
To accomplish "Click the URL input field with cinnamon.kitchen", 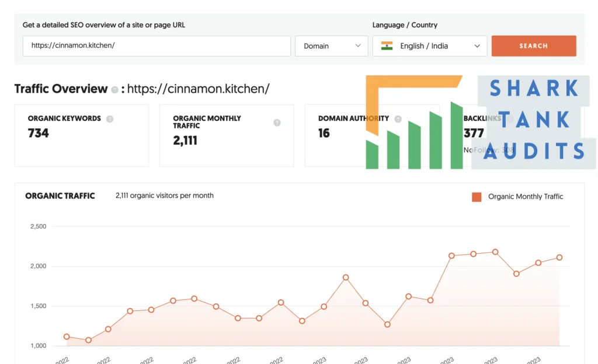I will (157, 45).
